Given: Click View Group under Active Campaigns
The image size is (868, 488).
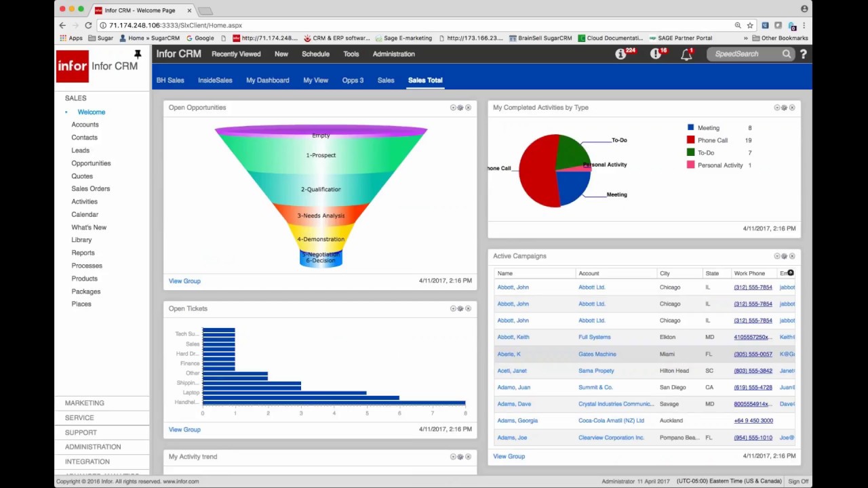Looking at the screenshot, I should [x=509, y=457].
